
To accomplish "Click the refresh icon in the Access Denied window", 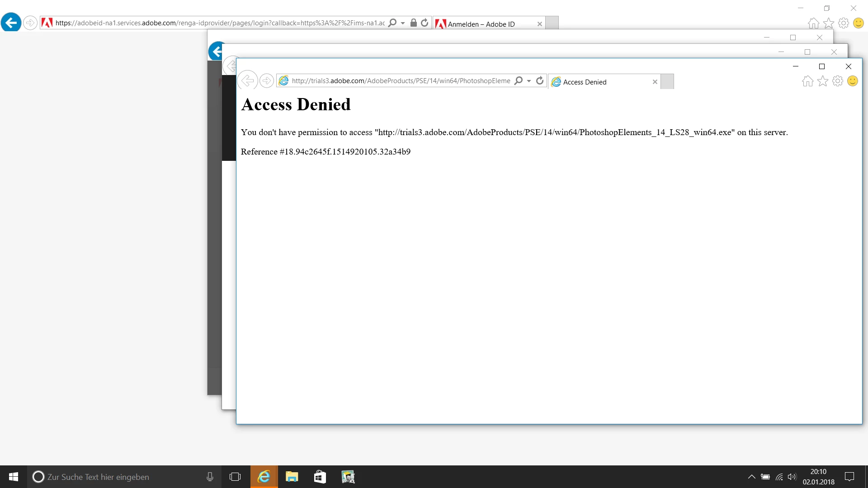I will [540, 81].
